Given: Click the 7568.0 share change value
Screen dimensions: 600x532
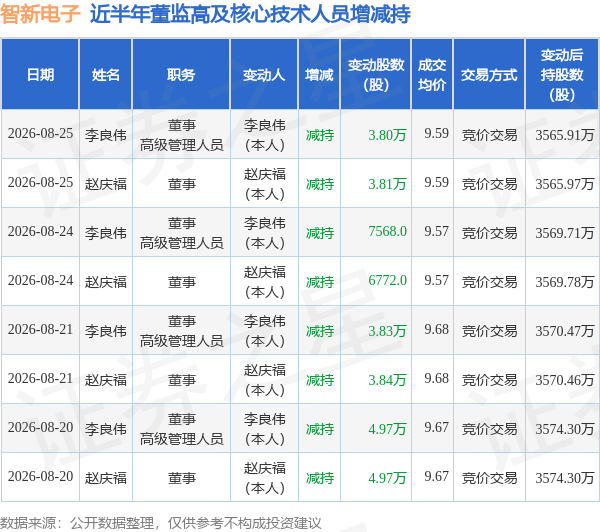Looking at the screenshot, I should [387, 232].
